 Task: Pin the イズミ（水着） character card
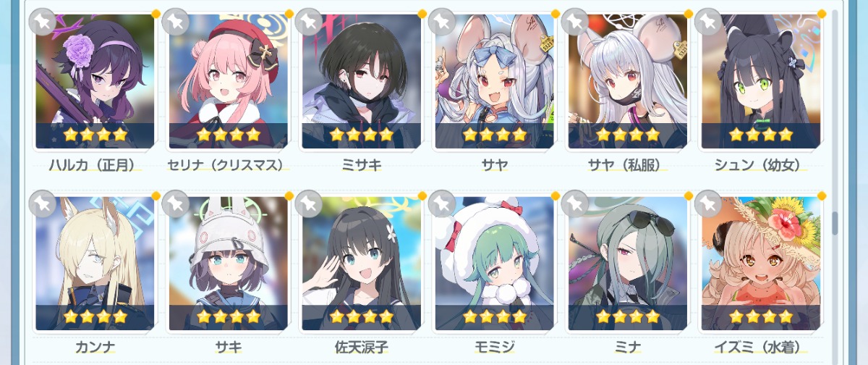[x=708, y=205]
